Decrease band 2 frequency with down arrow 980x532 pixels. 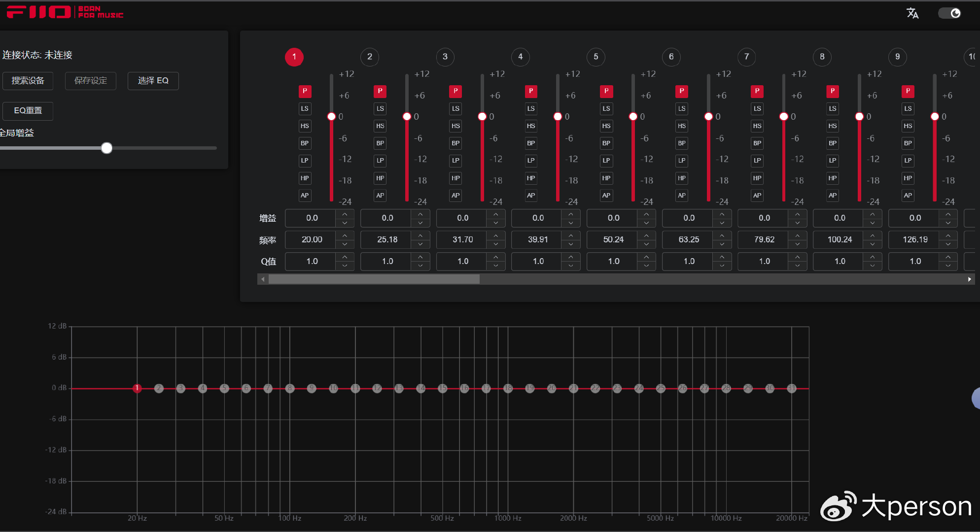[x=420, y=244]
